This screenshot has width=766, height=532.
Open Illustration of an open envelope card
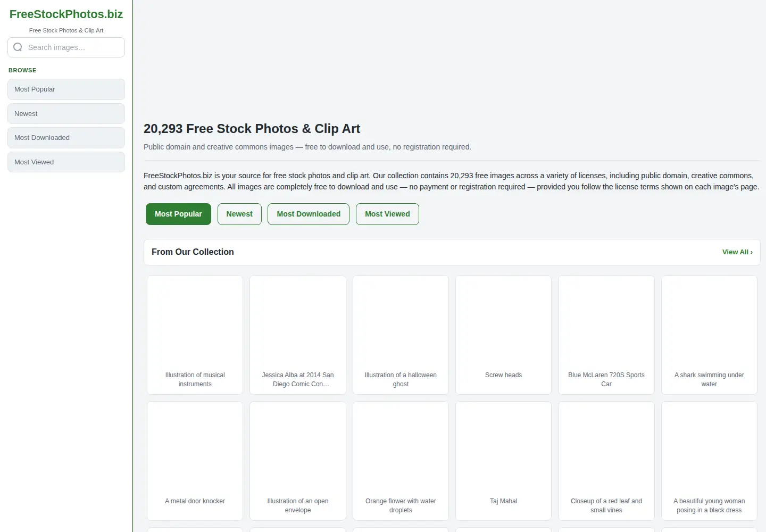[298, 461]
